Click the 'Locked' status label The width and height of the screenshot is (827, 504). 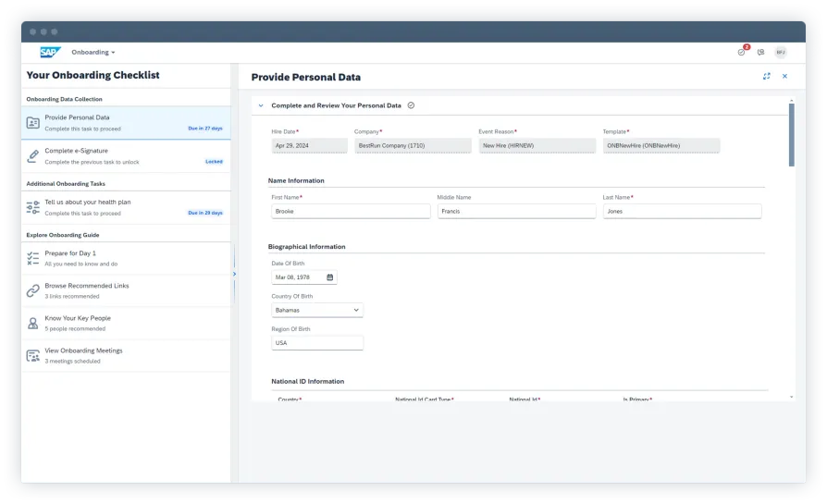(x=214, y=161)
